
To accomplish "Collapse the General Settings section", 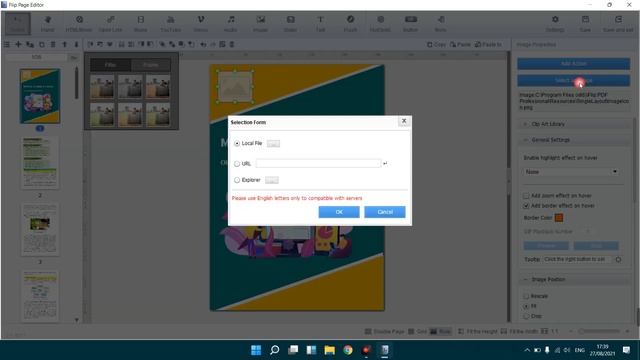I will (x=573, y=140).
